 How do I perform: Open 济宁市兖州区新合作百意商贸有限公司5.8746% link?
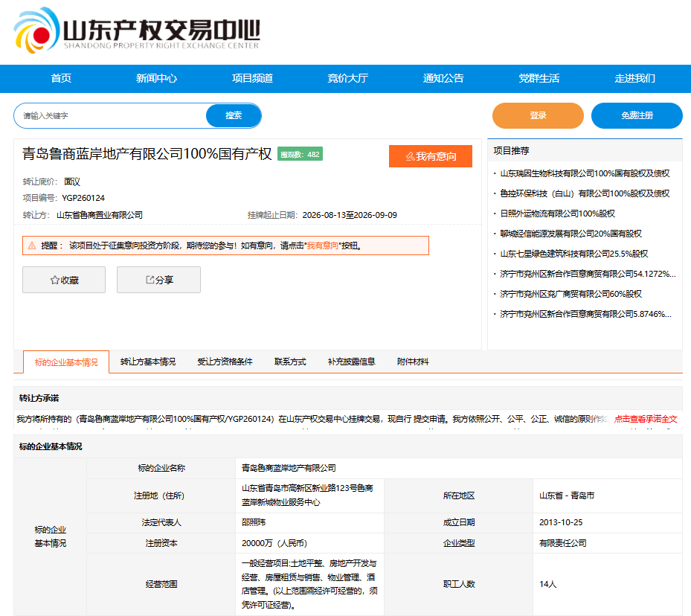tap(585, 314)
